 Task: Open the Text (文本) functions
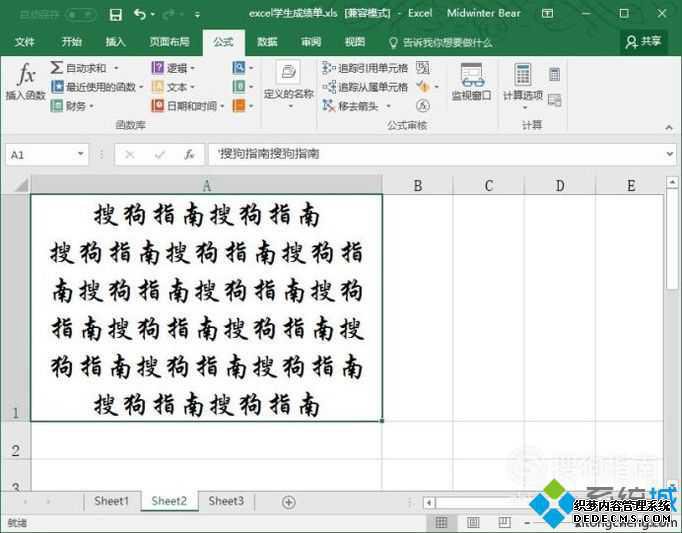click(x=170, y=87)
